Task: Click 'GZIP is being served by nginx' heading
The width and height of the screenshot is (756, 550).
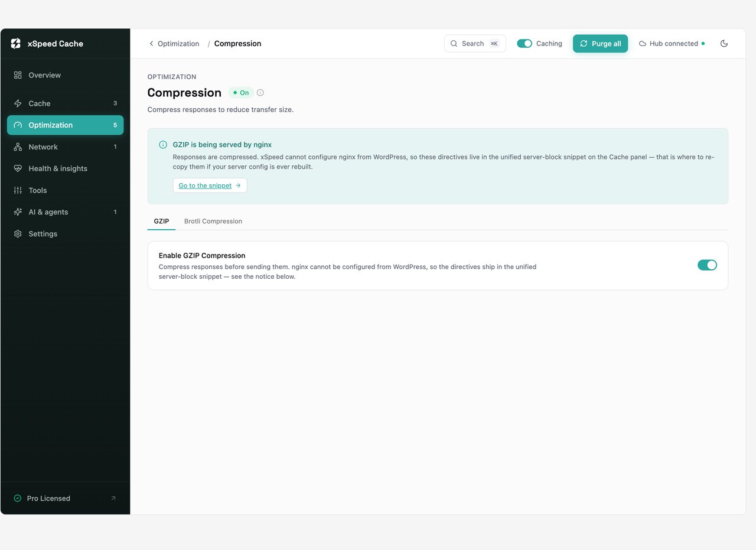Action: click(222, 145)
